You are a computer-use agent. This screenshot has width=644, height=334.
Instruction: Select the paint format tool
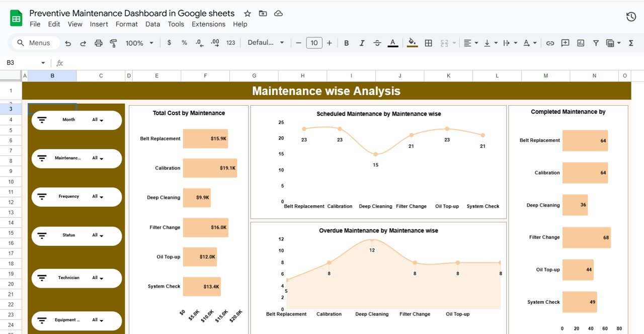(113, 43)
